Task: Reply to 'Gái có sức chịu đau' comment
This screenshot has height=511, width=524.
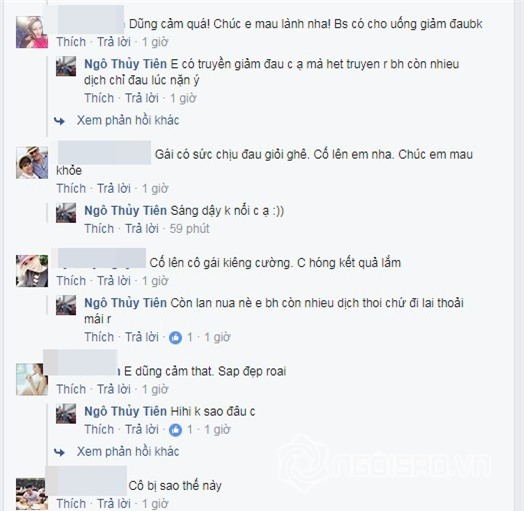Action: [114, 189]
